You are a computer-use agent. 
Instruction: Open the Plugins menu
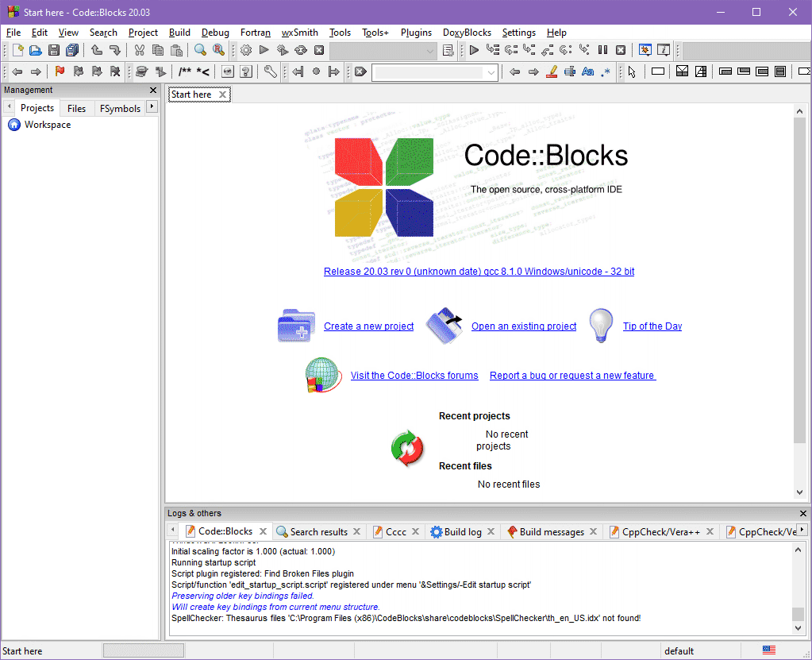click(x=416, y=33)
